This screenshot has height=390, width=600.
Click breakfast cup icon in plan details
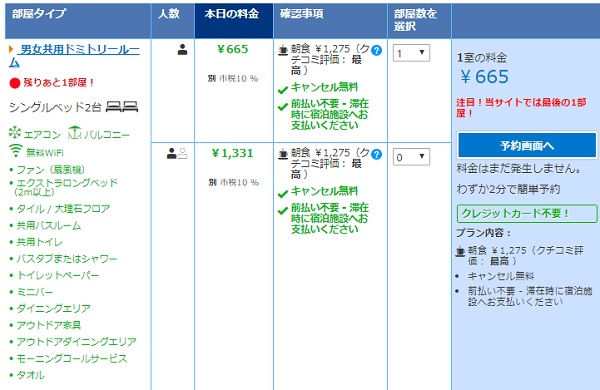coord(460,251)
